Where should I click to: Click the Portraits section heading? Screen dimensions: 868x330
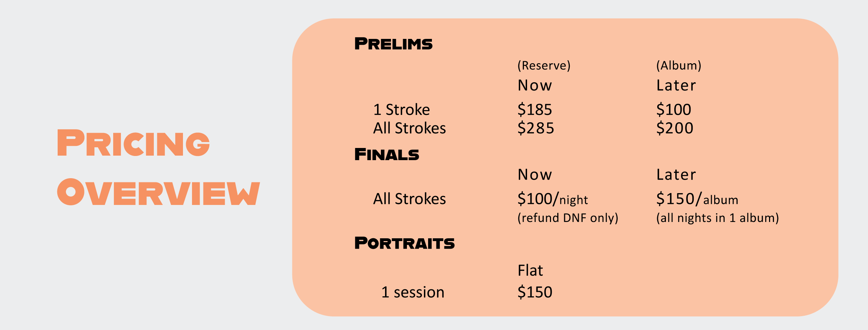coord(404,243)
